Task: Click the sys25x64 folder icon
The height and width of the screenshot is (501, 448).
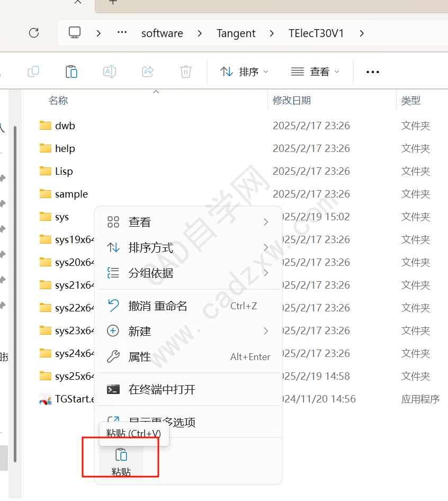Action: (x=46, y=376)
